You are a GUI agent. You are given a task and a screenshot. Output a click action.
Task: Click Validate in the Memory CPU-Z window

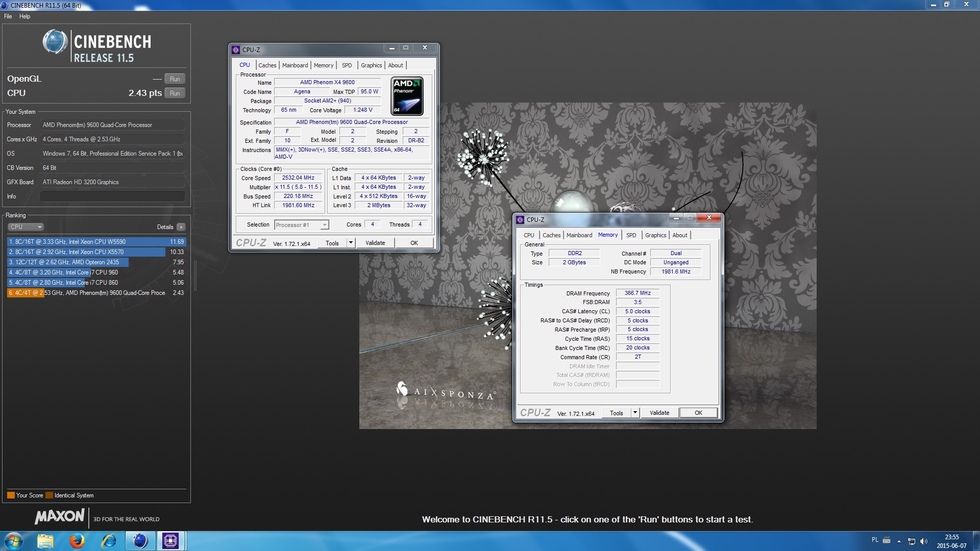click(659, 413)
